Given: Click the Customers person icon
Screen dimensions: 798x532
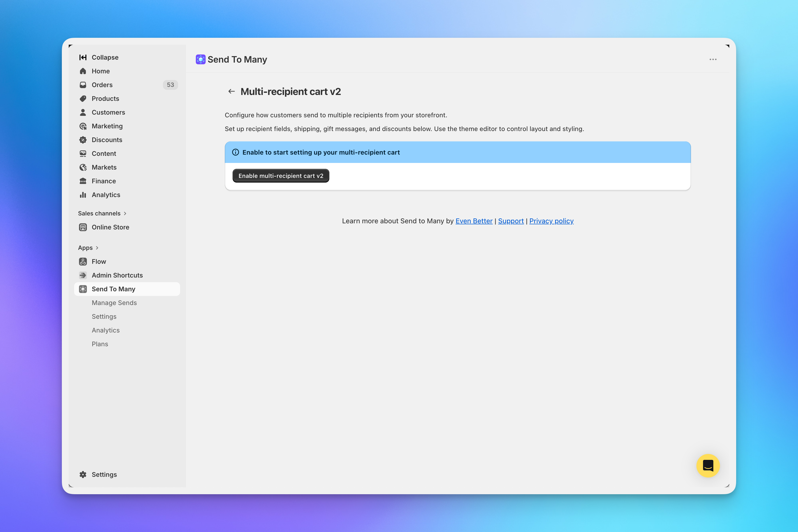Looking at the screenshot, I should coord(83,112).
